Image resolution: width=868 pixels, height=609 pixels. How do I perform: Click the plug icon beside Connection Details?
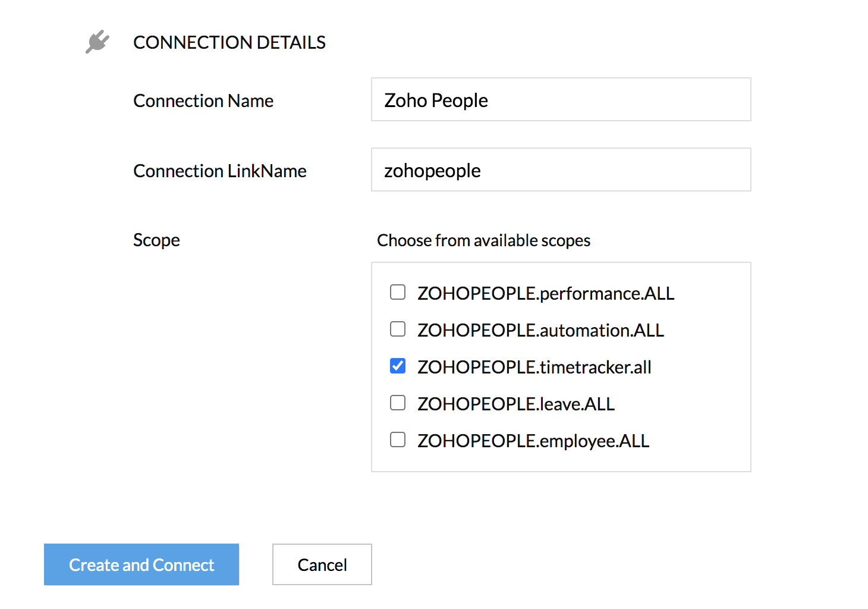(98, 42)
